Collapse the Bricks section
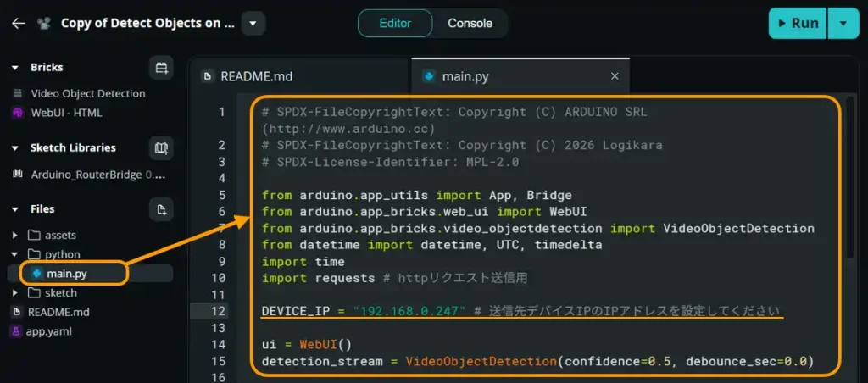Viewport: 868px width, 383px height. pyautogui.click(x=15, y=68)
